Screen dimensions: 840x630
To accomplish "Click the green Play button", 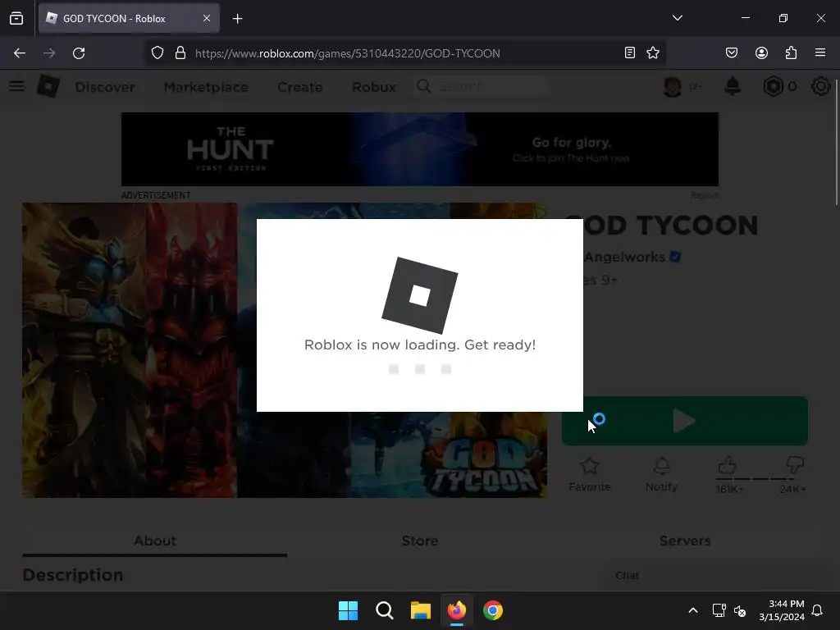I will (x=685, y=421).
